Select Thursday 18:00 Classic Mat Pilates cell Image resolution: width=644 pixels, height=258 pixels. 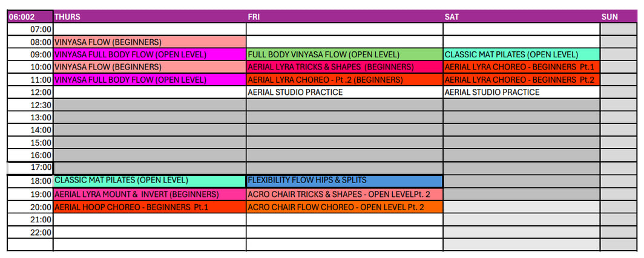coord(149,181)
